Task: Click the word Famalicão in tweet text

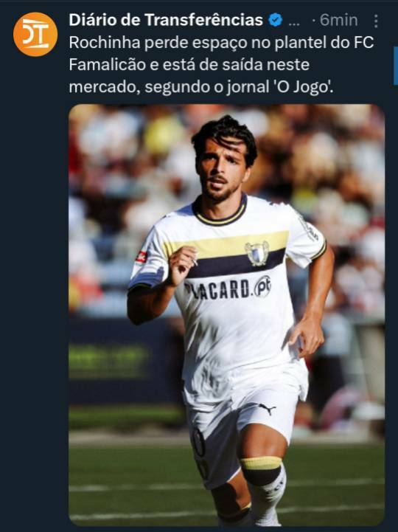Action: (x=107, y=65)
